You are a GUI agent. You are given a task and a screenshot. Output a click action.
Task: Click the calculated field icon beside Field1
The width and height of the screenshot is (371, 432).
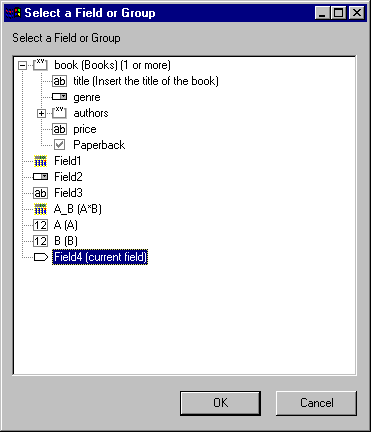pos(40,161)
